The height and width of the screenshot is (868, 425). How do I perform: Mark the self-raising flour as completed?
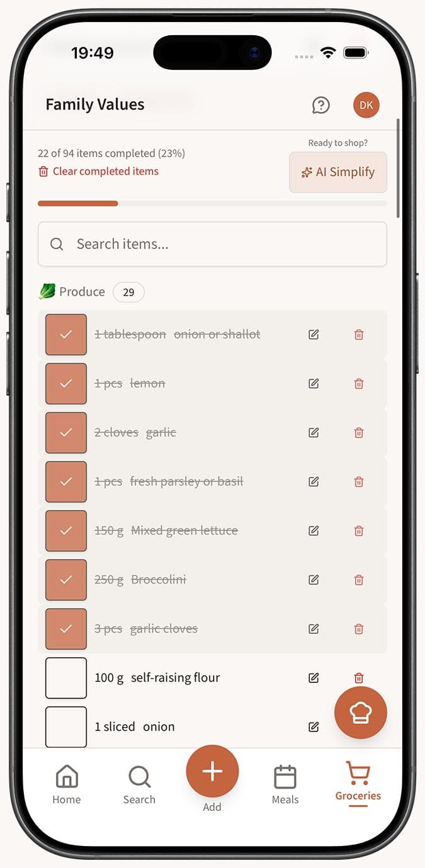point(65,677)
